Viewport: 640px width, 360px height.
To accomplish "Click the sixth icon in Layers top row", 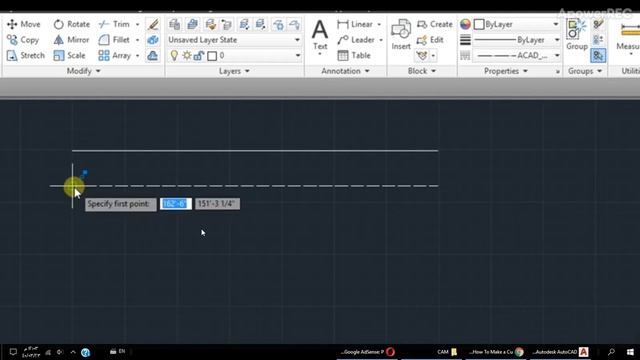I will (260, 24).
